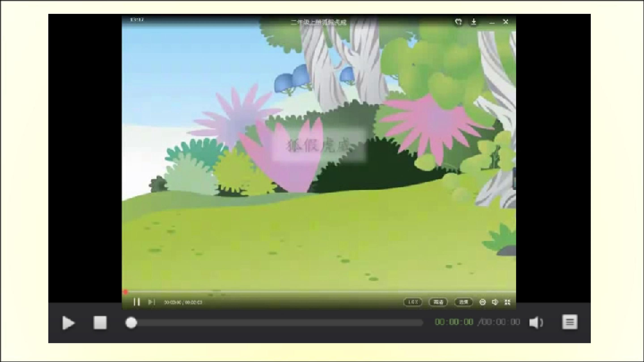Toggle the embedded player's small volume icon
The height and width of the screenshot is (362, 644).
click(495, 302)
